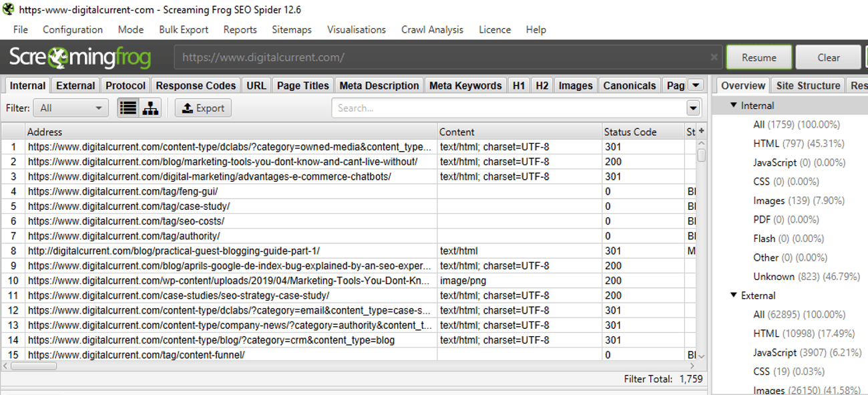
Task: Open the Configuration menu
Action: pyautogui.click(x=73, y=29)
